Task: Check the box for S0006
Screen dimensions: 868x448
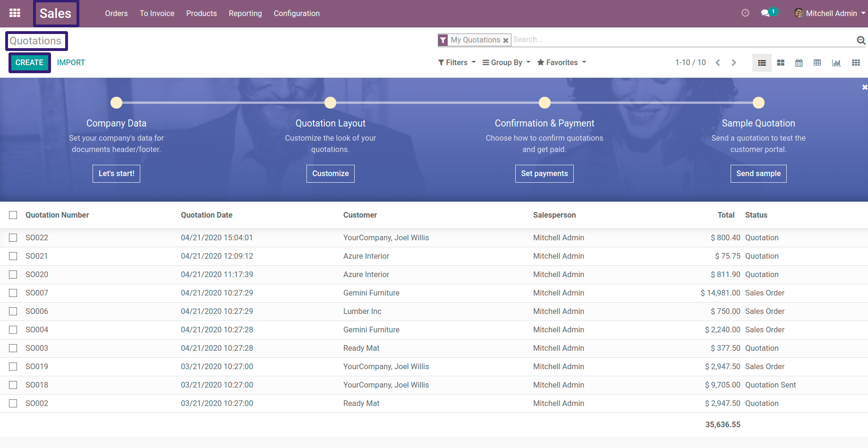Action: pyautogui.click(x=13, y=312)
